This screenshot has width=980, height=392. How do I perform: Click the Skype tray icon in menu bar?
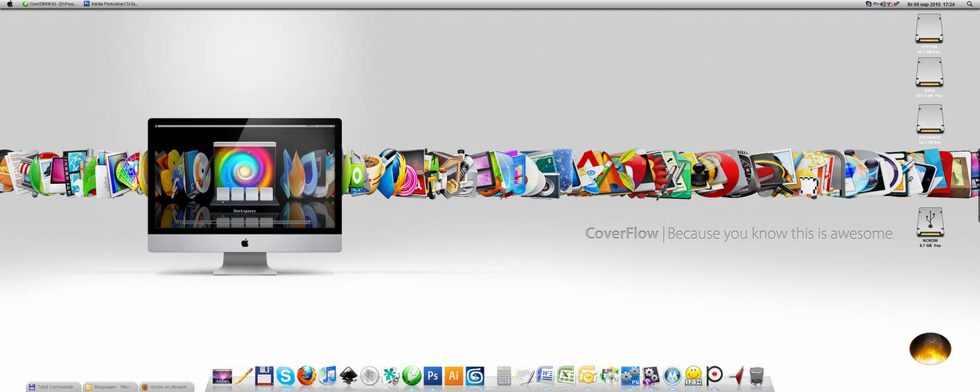(869, 4)
